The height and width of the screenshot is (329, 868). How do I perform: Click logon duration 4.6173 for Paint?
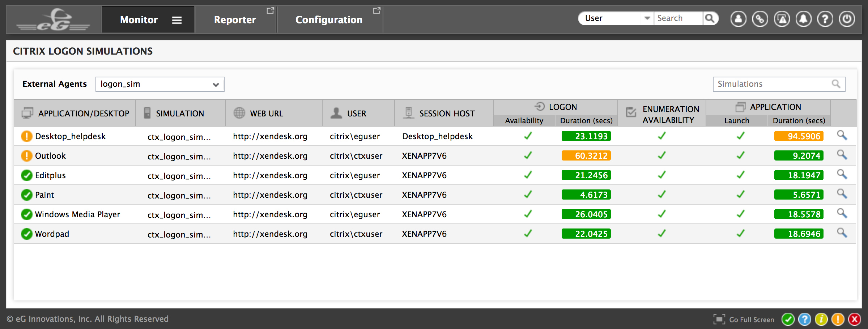[x=586, y=195]
